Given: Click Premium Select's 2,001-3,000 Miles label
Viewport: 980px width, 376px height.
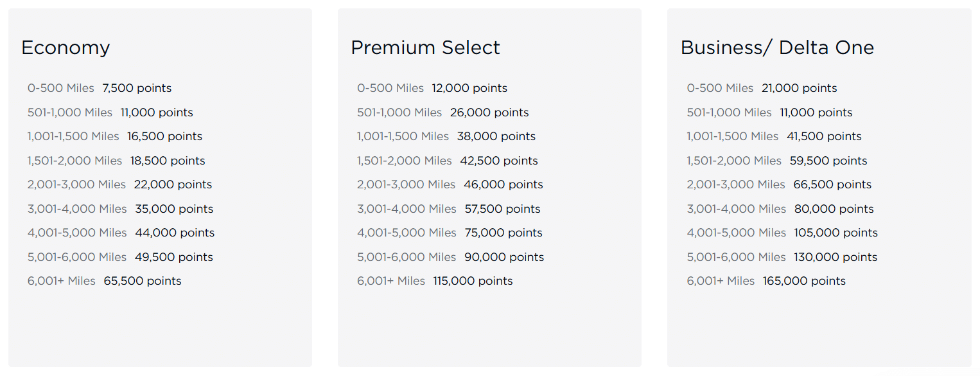Looking at the screenshot, I should click(x=407, y=184).
